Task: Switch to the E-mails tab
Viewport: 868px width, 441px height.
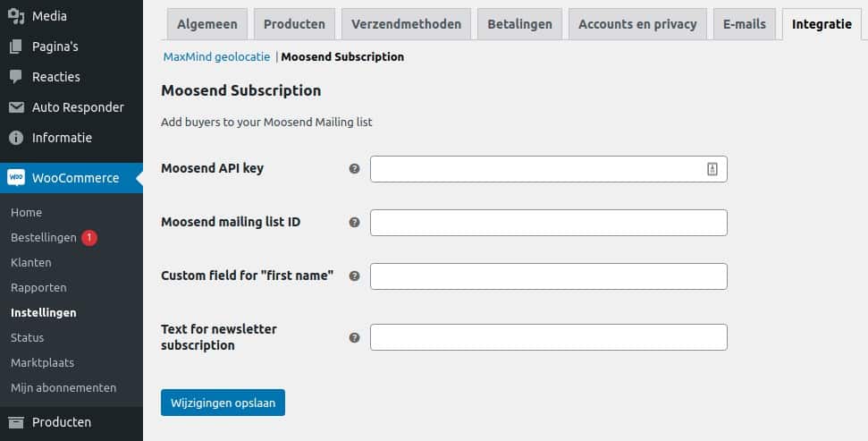Action: coord(744,24)
